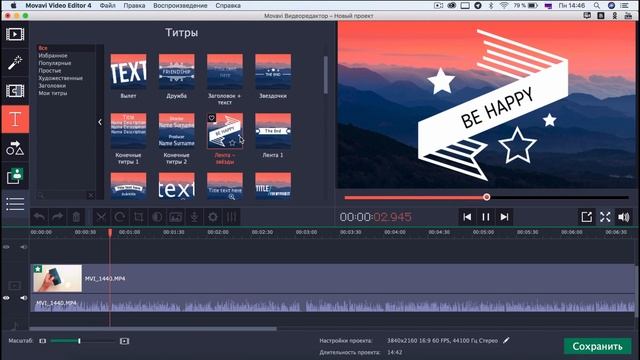Open the Transitions tab icon
640x360 pixels.
(x=15, y=91)
